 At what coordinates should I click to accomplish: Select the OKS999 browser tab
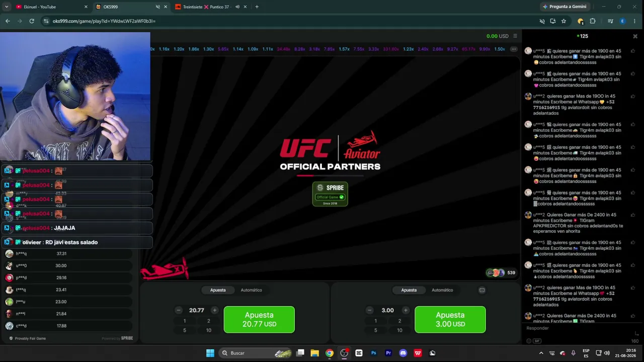click(x=131, y=7)
